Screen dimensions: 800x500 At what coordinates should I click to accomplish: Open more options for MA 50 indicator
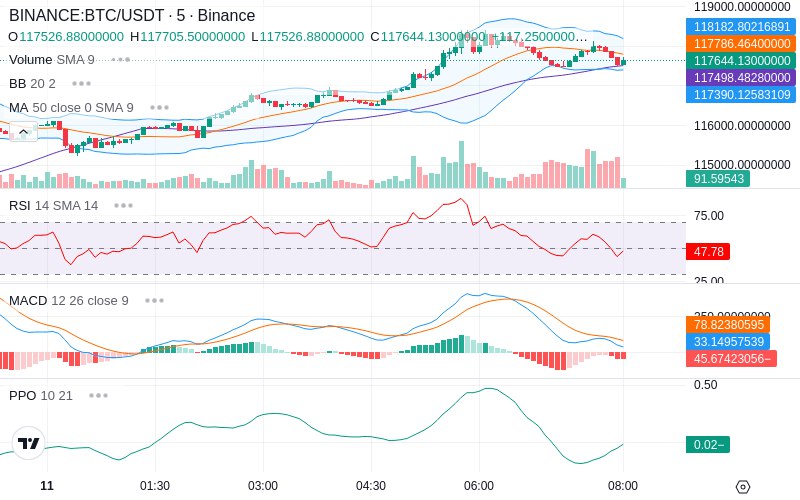[159, 108]
